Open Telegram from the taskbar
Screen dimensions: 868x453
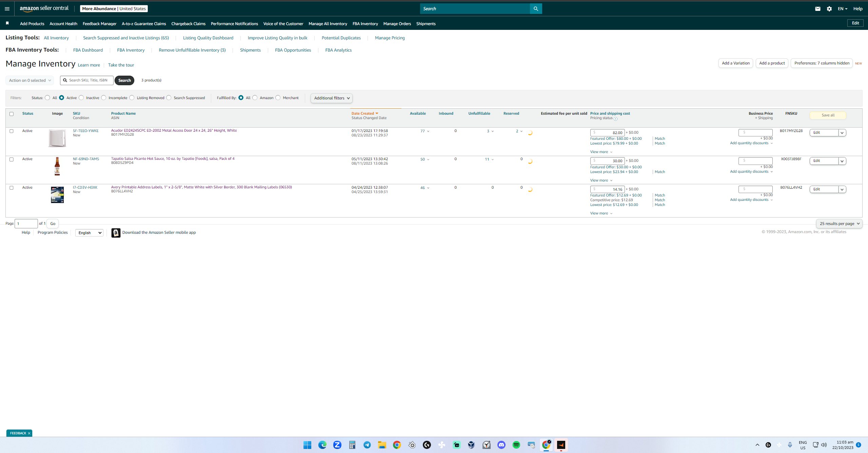367,445
